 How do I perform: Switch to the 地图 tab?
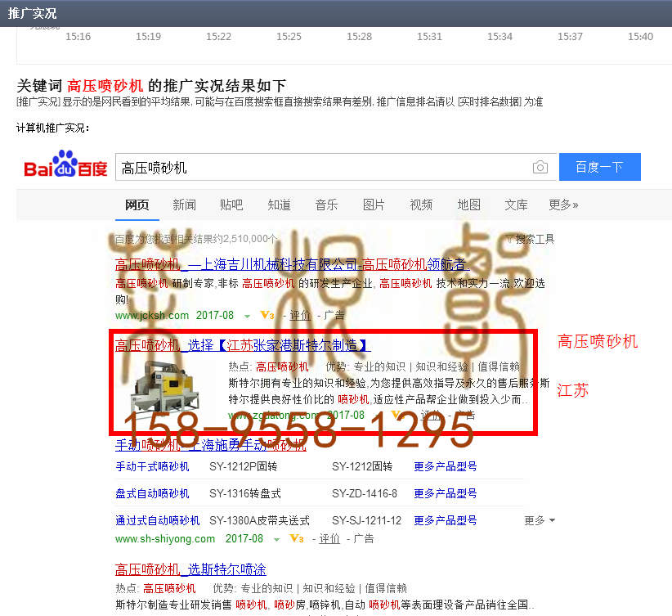point(469,205)
